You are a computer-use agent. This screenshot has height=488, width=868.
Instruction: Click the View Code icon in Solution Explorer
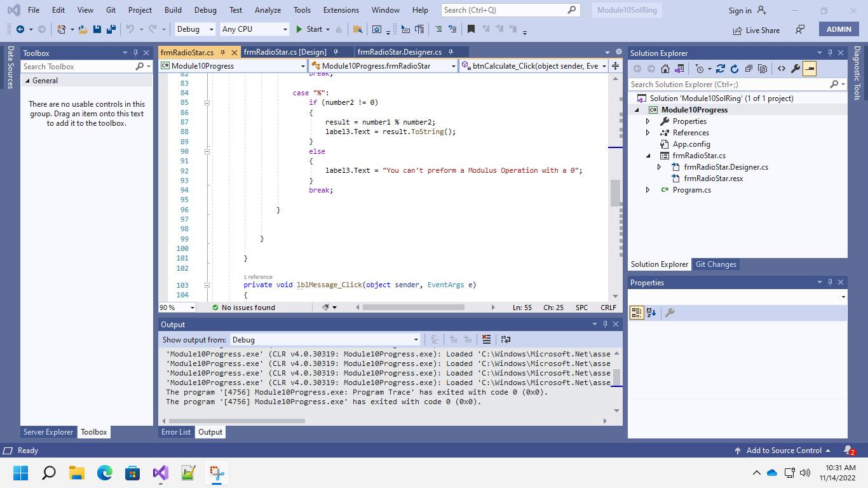click(x=782, y=69)
